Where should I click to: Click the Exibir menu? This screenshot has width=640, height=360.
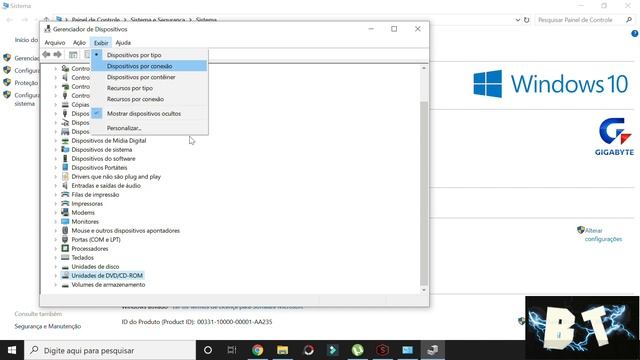click(x=101, y=42)
